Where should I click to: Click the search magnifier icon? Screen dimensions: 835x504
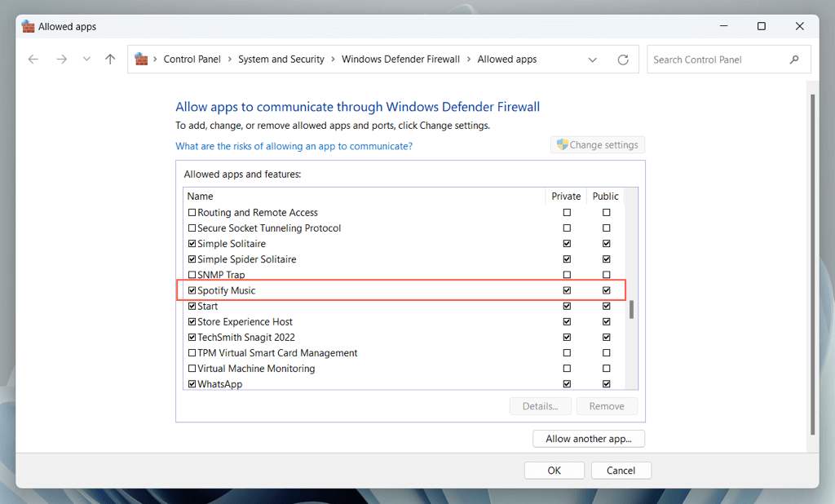click(794, 60)
